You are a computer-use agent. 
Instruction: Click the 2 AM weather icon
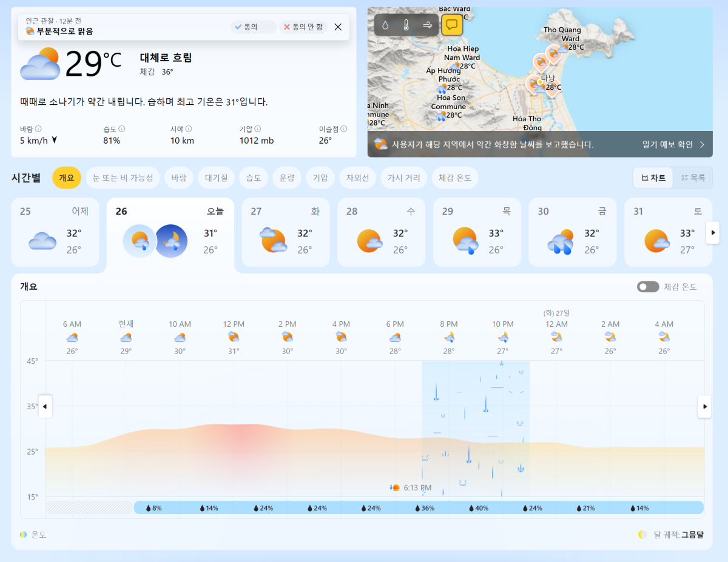coord(610,337)
